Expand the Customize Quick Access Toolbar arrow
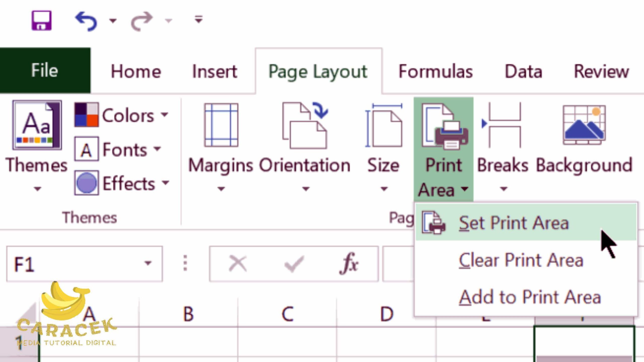The width and height of the screenshot is (644, 362). [199, 20]
